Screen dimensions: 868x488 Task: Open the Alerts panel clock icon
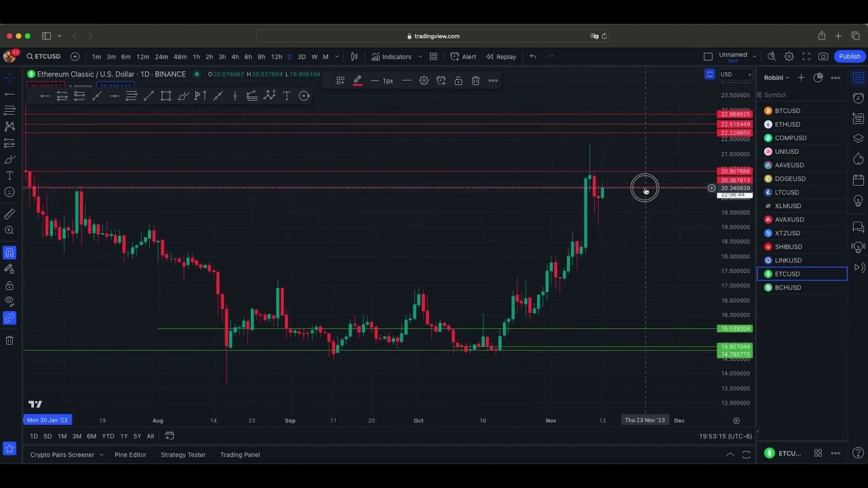point(859,98)
